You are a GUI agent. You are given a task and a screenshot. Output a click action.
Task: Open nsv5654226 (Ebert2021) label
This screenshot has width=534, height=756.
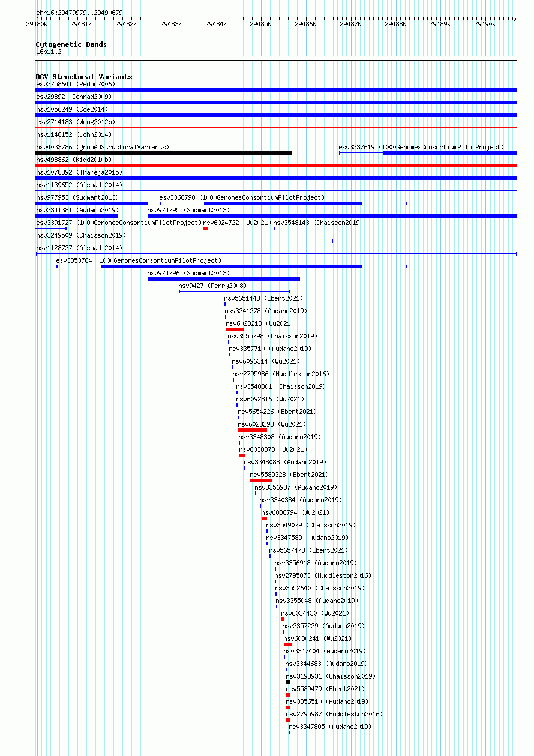(277, 412)
